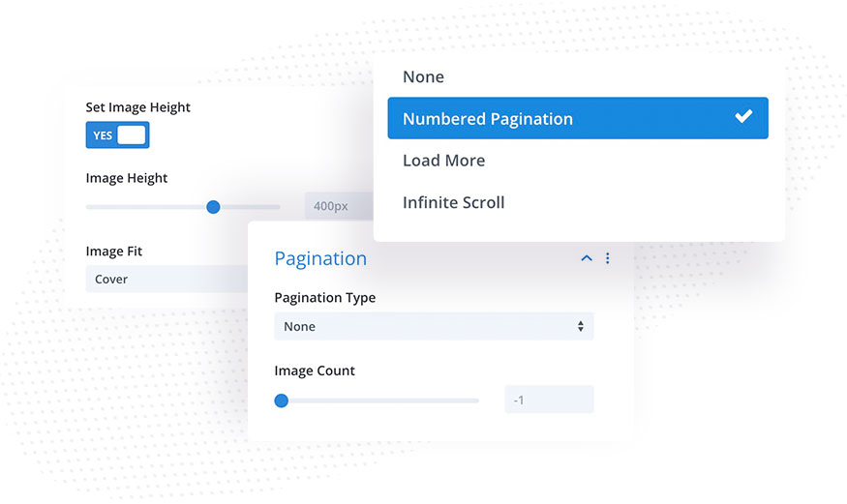Open the three-dot Pagination options menu
The image size is (847, 504).
click(608, 258)
